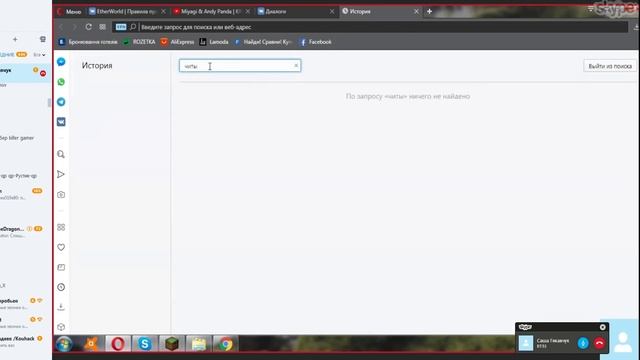Go back to previous page
This screenshot has width=640, height=360.
(x=61, y=27)
